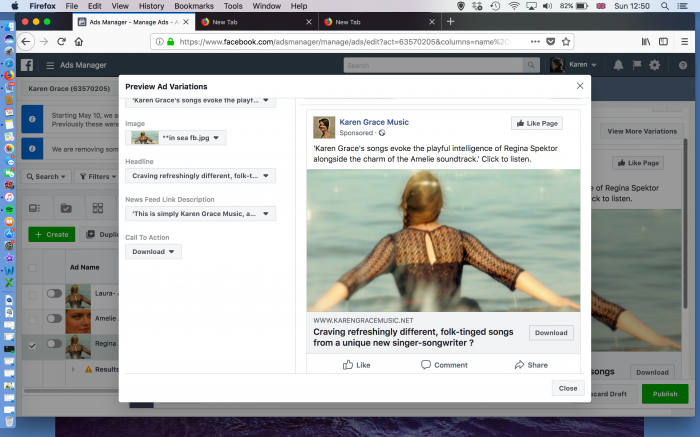The height and width of the screenshot is (437, 700).
Task: Open the Ads Manager settings gear
Action: point(654,65)
